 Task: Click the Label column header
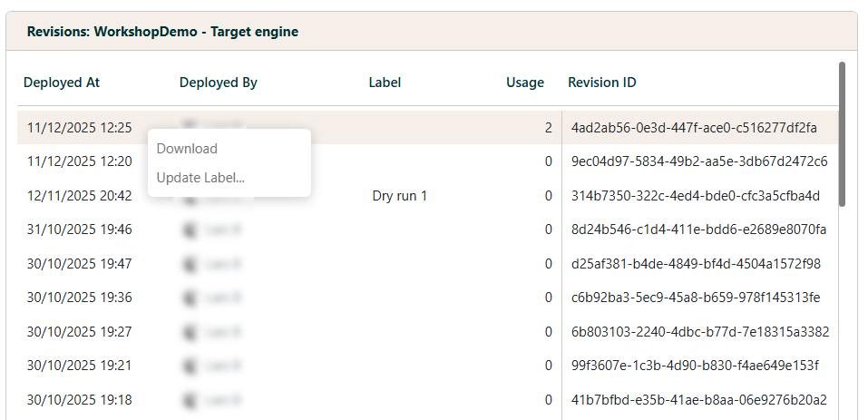click(385, 83)
